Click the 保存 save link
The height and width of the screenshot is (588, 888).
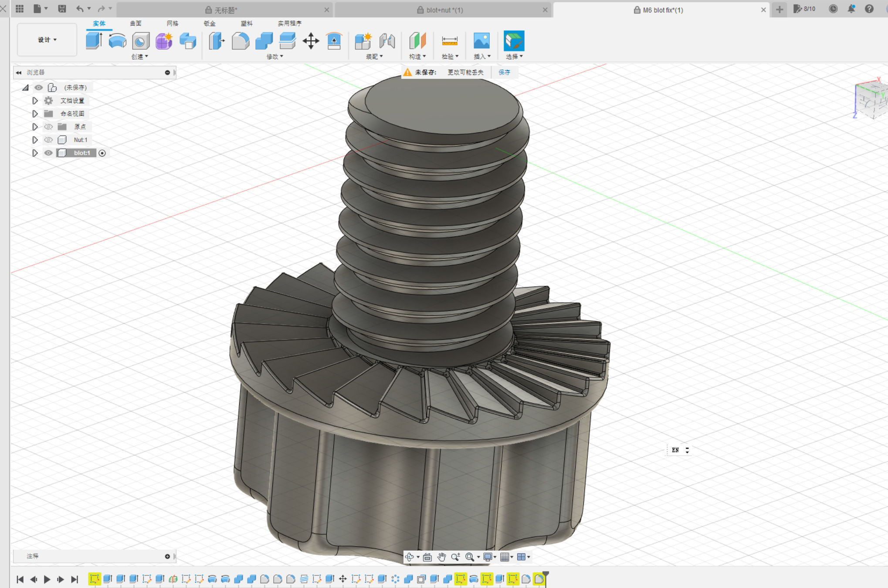coord(504,72)
